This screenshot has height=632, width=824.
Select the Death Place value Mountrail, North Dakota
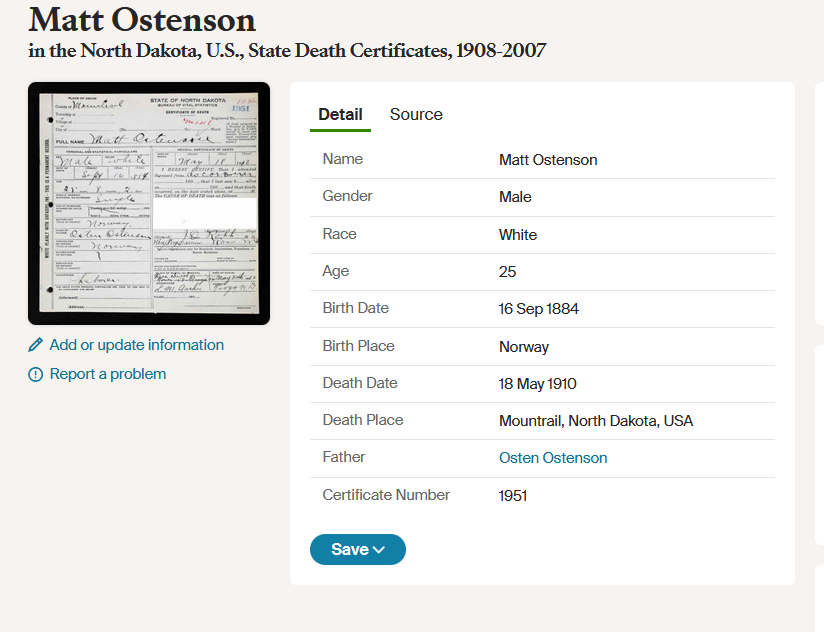(x=596, y=420)
